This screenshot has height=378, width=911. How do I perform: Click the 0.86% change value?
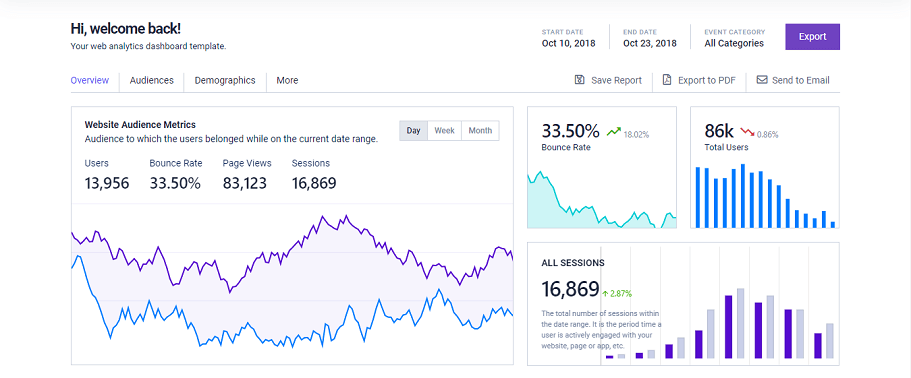pos(767,135)
